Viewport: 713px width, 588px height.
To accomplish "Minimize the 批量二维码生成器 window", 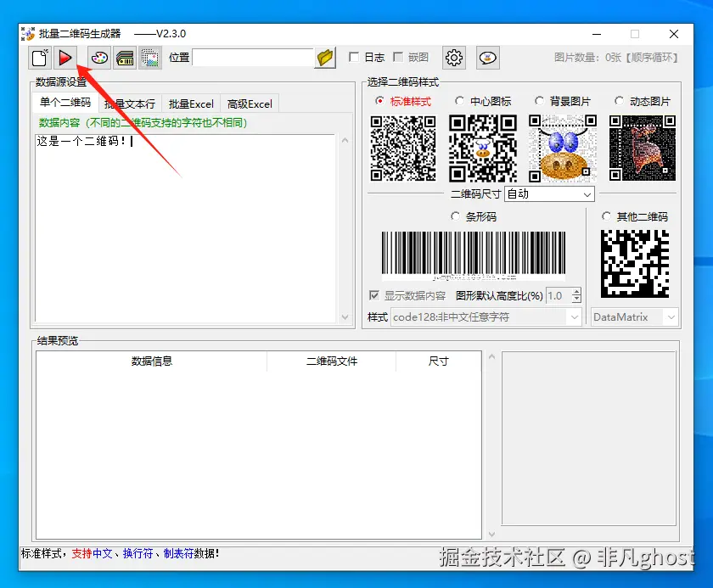I will (x=597, y=34).
